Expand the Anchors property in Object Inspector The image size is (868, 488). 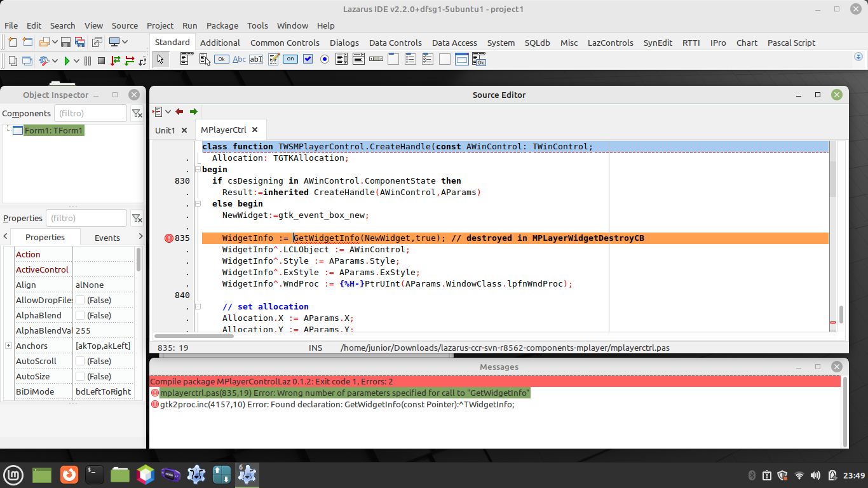pyautogui.click(x=8, y=346)
